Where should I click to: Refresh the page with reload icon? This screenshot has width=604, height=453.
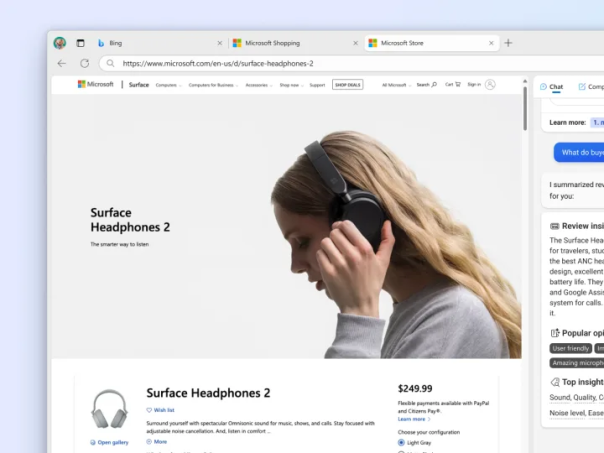point(84,63)
